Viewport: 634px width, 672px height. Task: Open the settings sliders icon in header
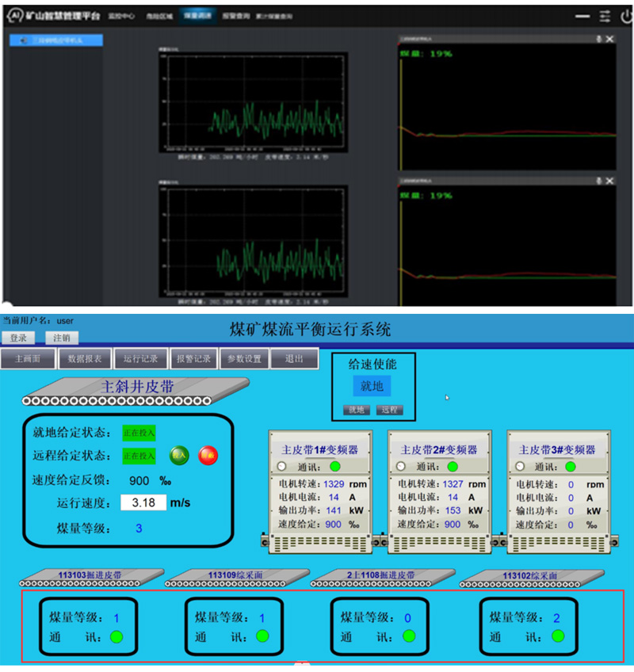[x=605, y=16]
